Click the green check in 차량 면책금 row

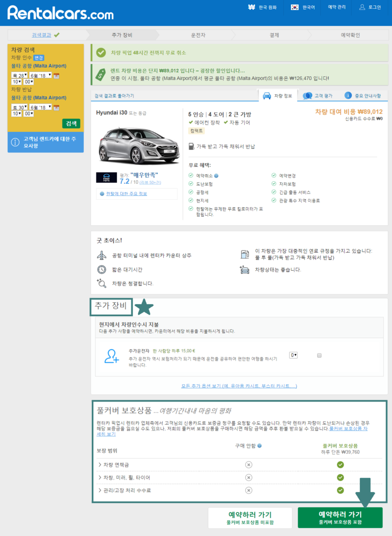(340, 464)
